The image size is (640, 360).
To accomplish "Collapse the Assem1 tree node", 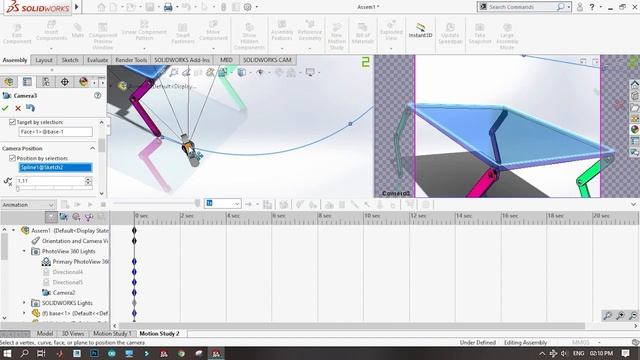I will (x=13, y=231).
